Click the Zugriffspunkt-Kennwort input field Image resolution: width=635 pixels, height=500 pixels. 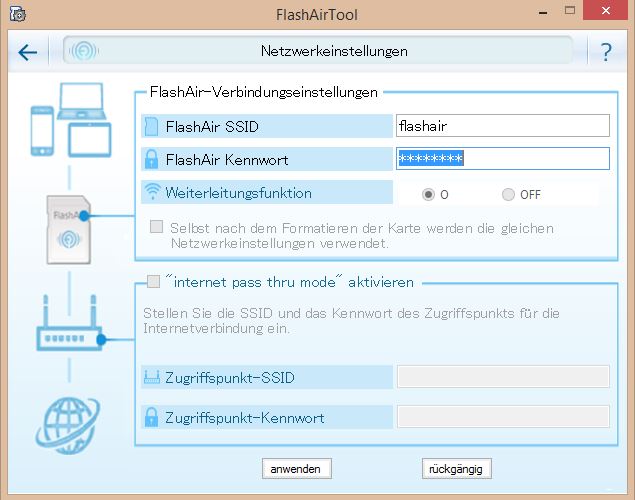[x=502, y=417]
